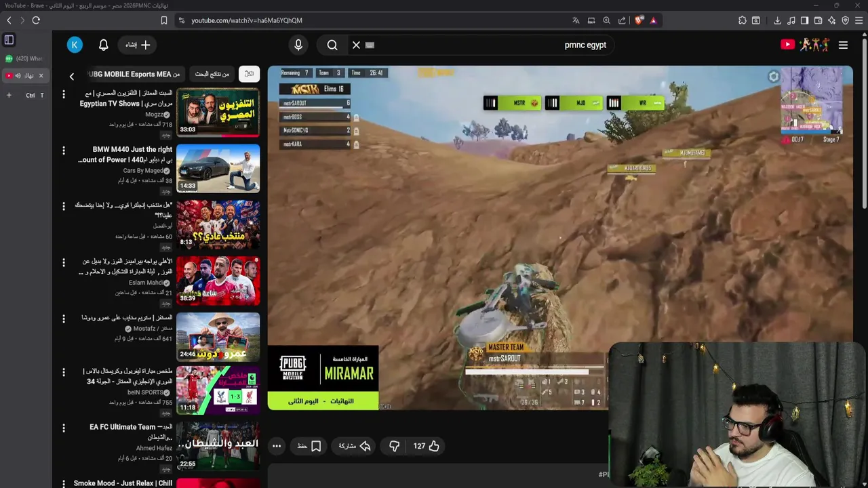Open options for منتخب إنجلترا video
The height and width of the screenshot is (488, 868).
coord(64,206)
